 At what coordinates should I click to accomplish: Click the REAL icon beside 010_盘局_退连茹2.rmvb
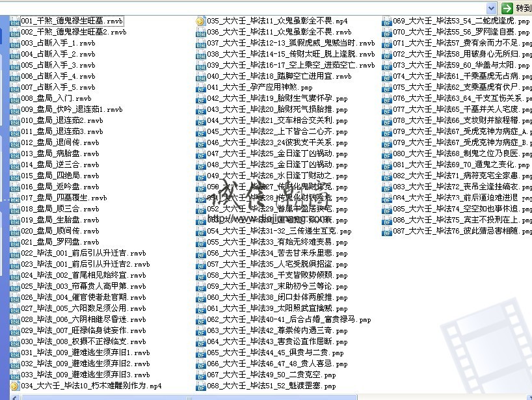pos(14,120)
